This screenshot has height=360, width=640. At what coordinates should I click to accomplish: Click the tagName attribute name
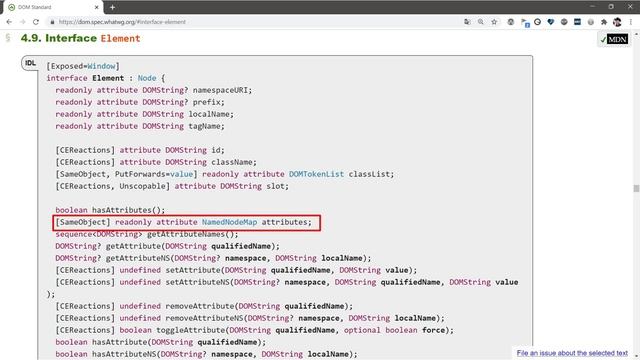[x=204, y=126]
